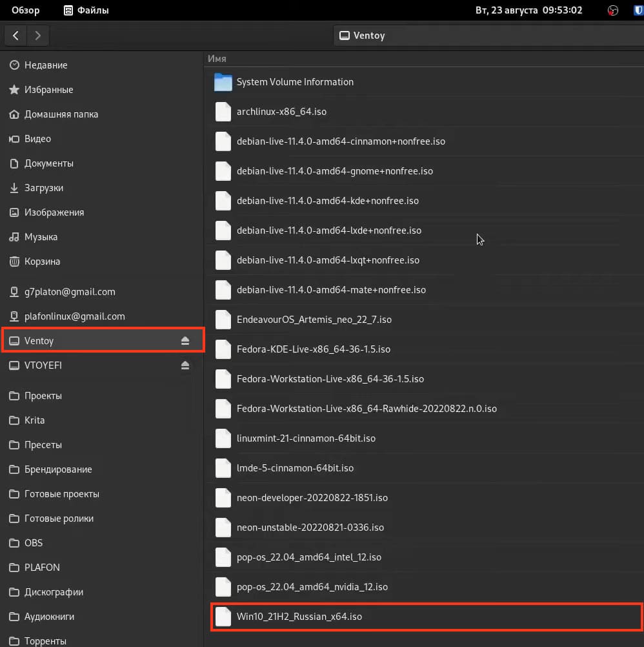Open the Files (Файлы) app menu
The height and width of the screenshot is (647, 644).
pos(86,10)
